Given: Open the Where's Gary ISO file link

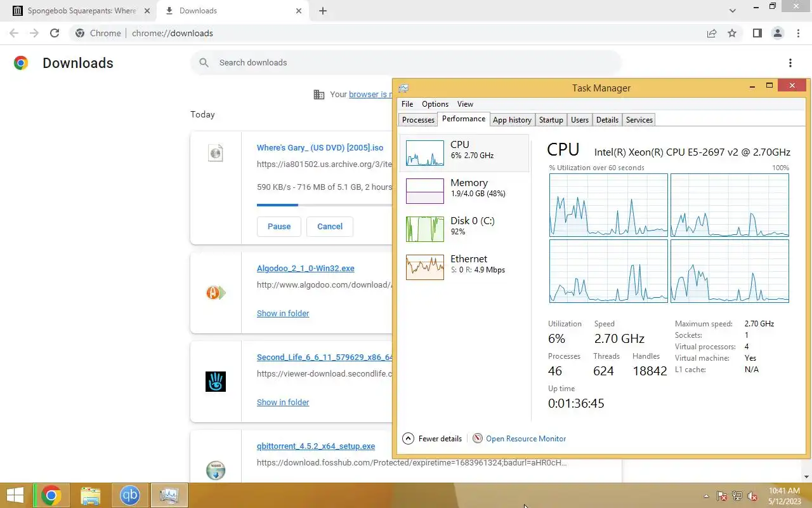Looking at the screenshot, I should tap(320, 148).
